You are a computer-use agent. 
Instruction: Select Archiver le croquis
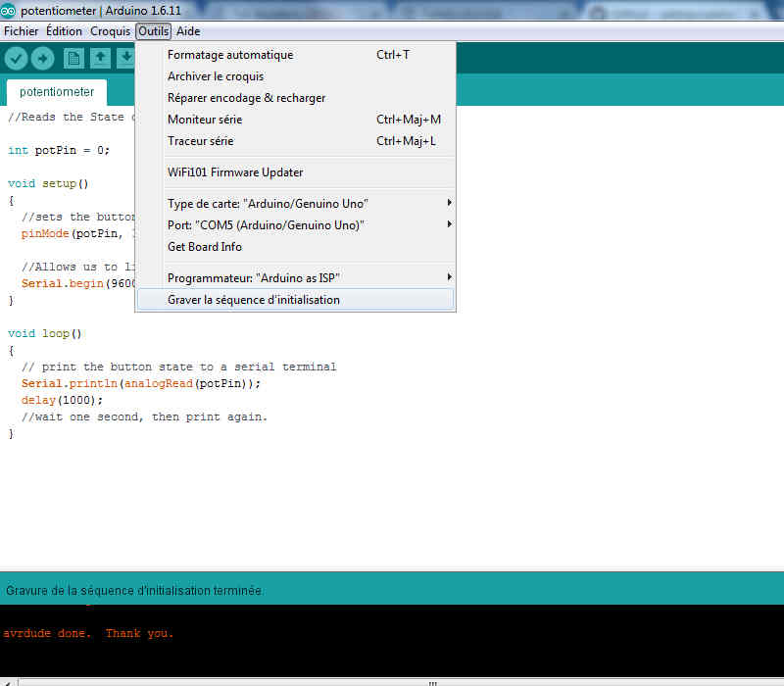tap(296, 76)
